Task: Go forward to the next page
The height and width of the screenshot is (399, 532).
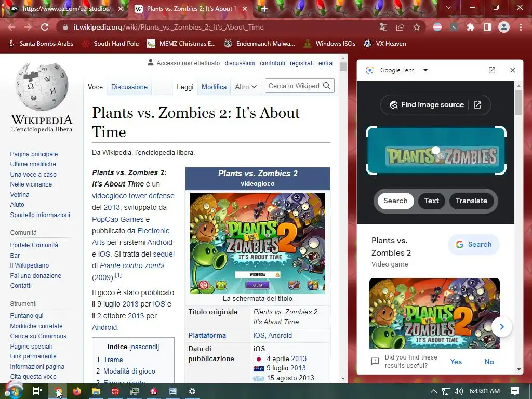Action: (x=28, y=27)
